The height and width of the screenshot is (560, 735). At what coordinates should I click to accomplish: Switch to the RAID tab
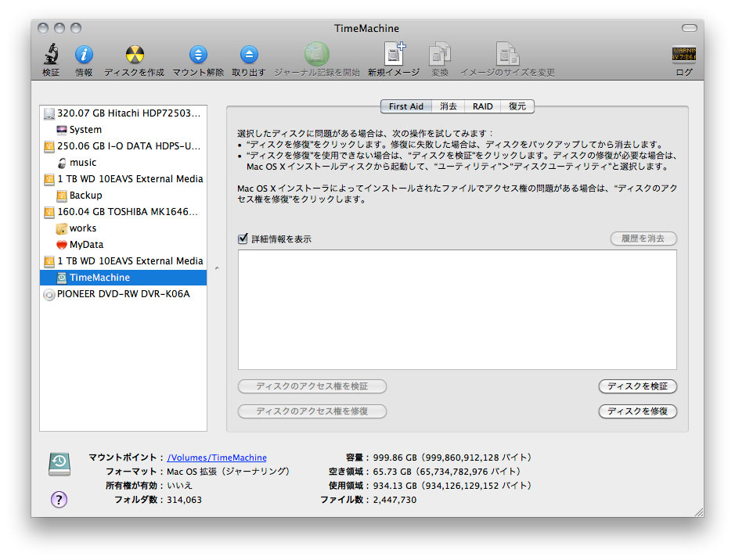[483, 106]
